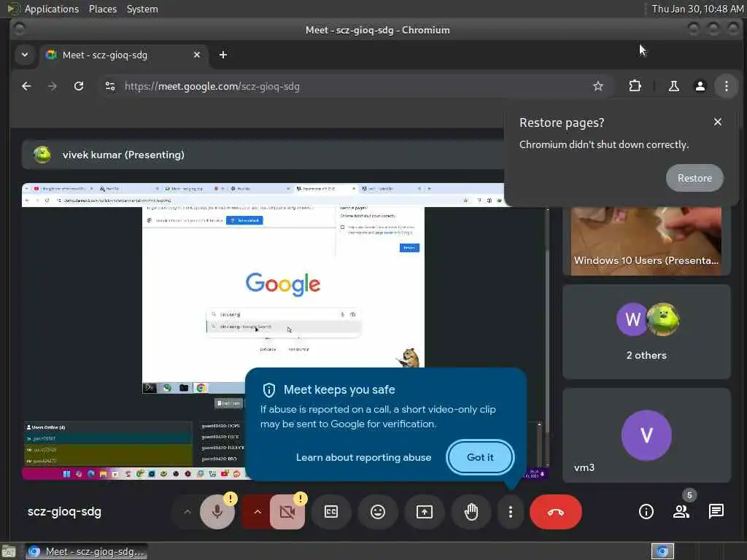The image size is (747, 560).
Task: Open the in-call chat panel
Action: click(716, 512)
